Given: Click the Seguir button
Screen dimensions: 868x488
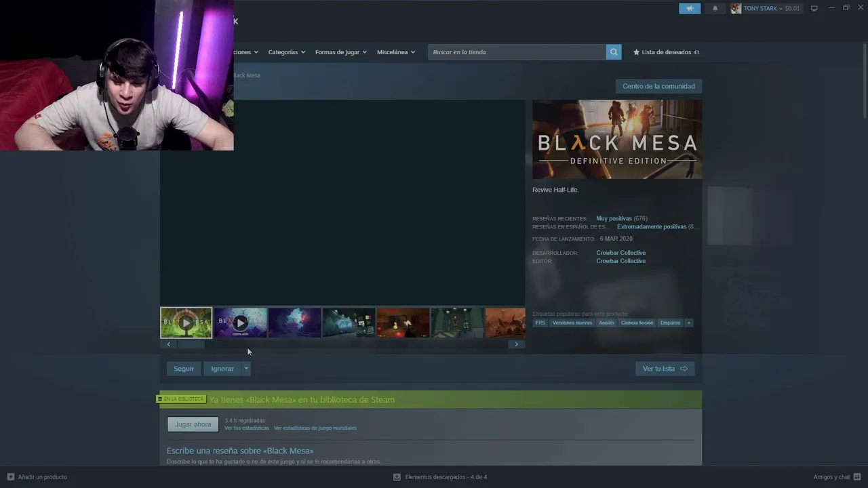Looking at the screenshot, I should click(x=184, y=369).
